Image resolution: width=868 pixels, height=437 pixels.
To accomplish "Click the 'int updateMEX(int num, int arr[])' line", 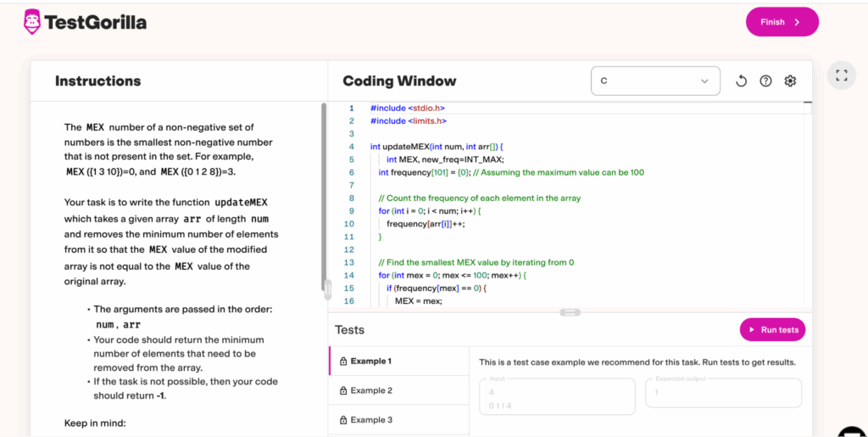I will [437, 147].
